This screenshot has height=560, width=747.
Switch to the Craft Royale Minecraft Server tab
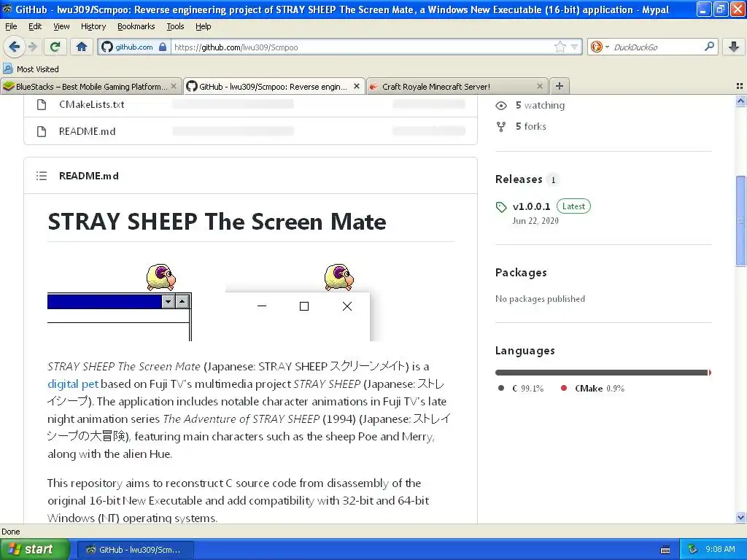pos(457,86)
